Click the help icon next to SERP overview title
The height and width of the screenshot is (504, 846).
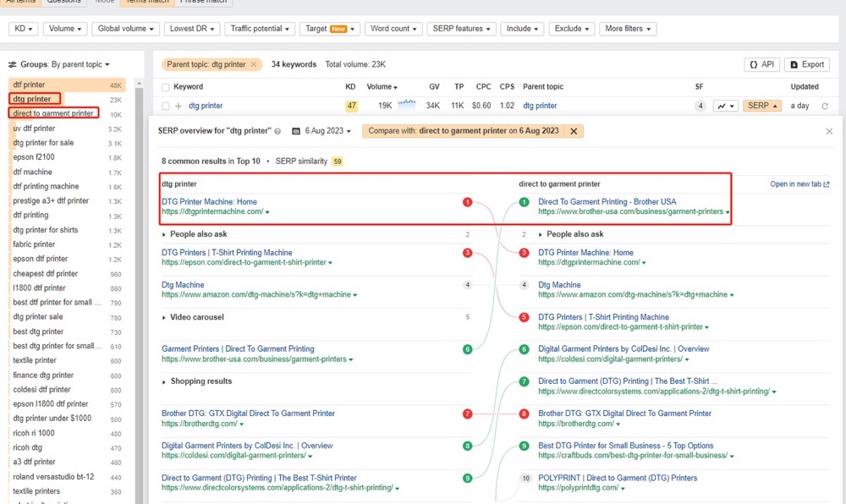tap(277, 131)
